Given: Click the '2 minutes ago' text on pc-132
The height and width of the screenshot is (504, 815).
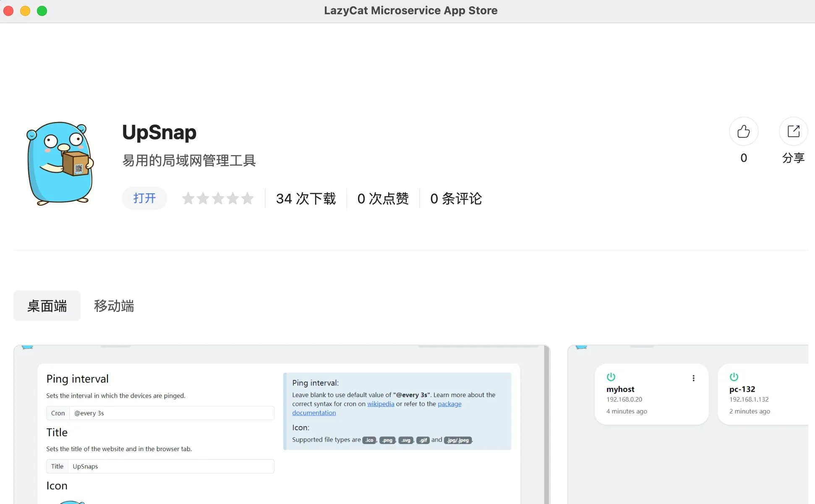Looking at the screenshot, I should click(x=750, y=411).
